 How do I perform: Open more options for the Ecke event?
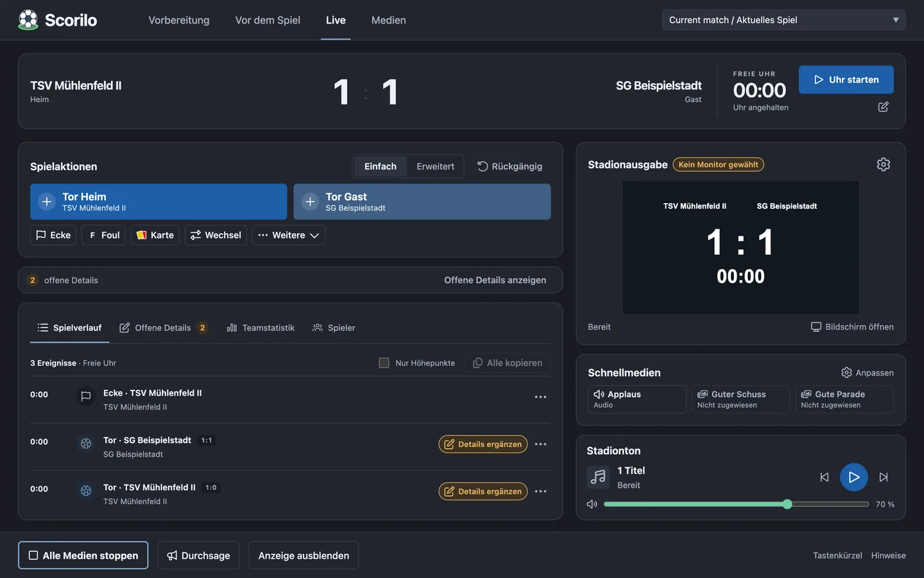click(x=541, y=397)
